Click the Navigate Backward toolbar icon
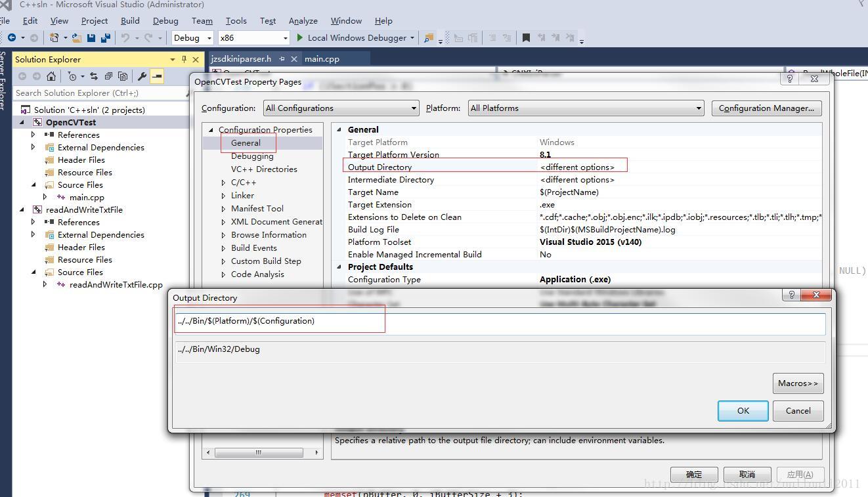Image resolution: width=868 pixels, height=497 pixels. pyautogui.click(x=11, y=37)
